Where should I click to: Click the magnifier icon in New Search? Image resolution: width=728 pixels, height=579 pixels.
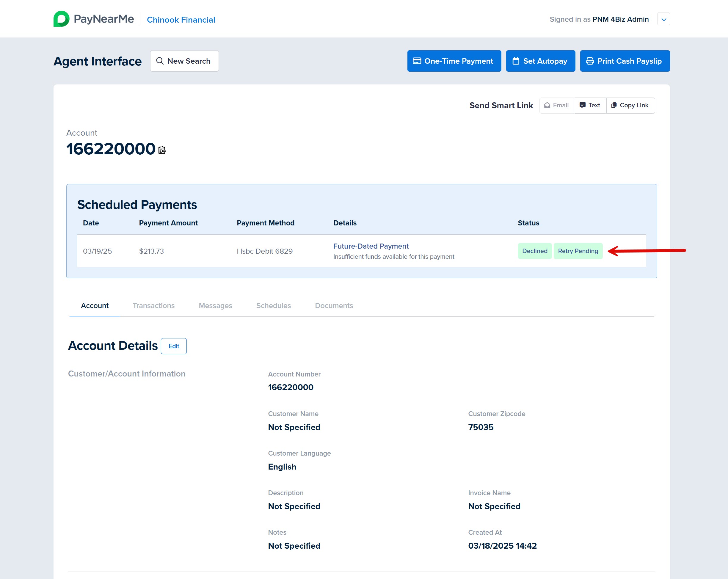click(160, 61)
